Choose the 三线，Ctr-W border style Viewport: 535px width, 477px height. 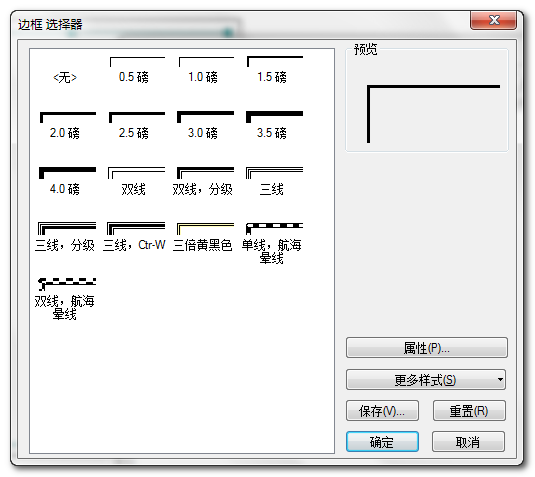[134, 237]
